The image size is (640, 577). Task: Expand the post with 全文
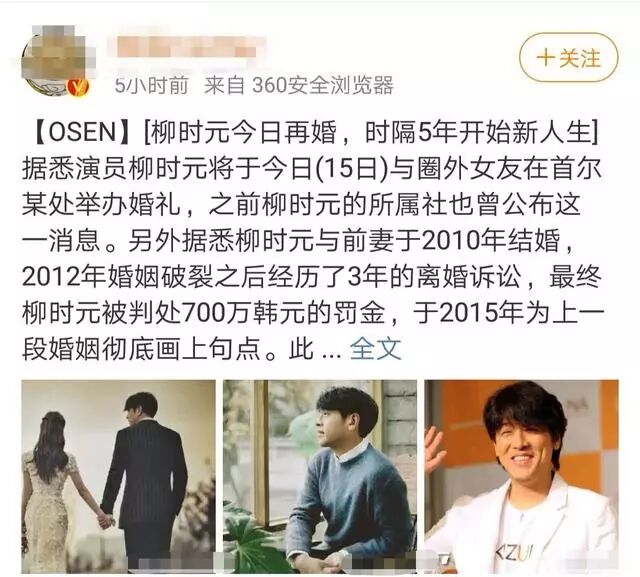[376, 349]
